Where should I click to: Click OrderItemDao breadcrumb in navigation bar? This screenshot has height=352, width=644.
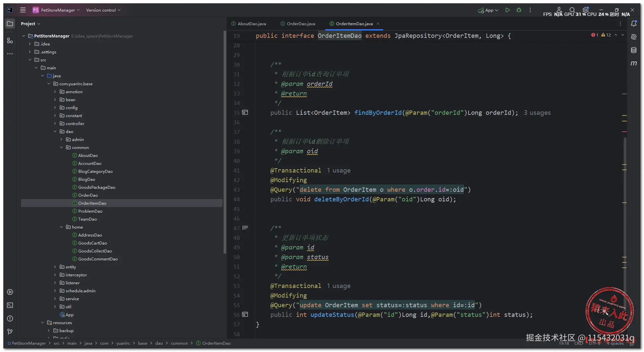pos(213,343)
